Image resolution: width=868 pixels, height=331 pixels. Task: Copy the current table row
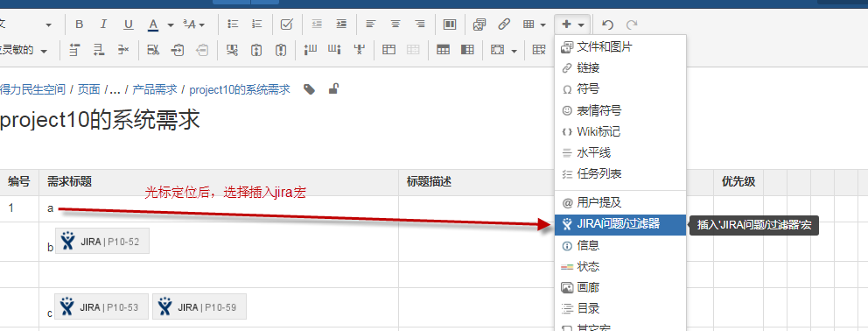pyautogui.click(x=178, y=50)
